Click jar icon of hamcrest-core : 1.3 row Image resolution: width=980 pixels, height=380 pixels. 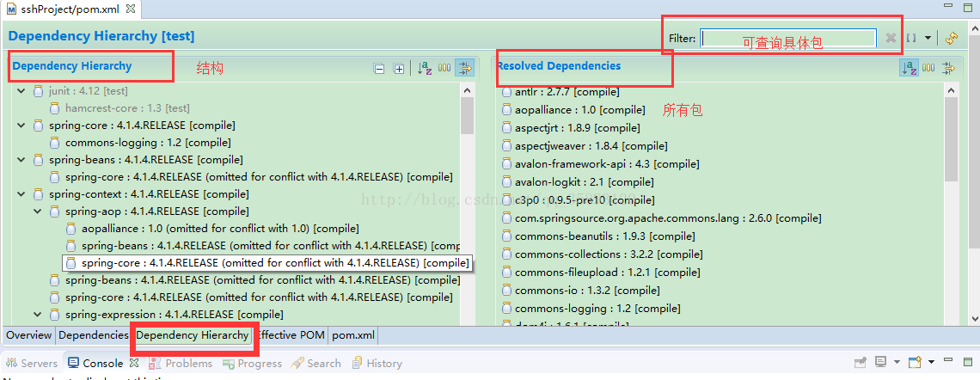[55, 108]
